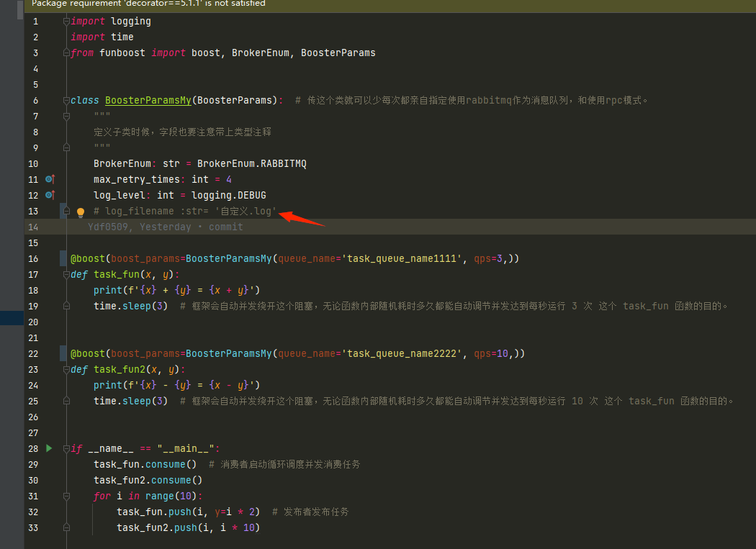
Task: Click the print statement on line 24
Action: pos(177,385)
